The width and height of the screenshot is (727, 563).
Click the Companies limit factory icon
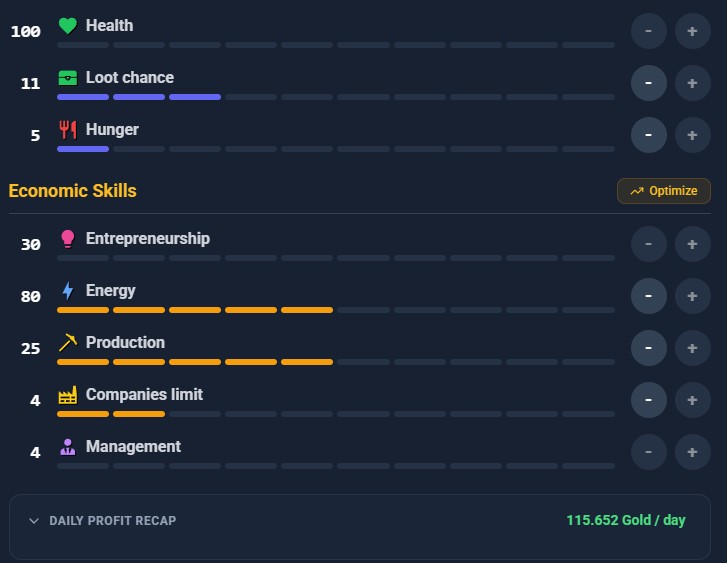68,395
